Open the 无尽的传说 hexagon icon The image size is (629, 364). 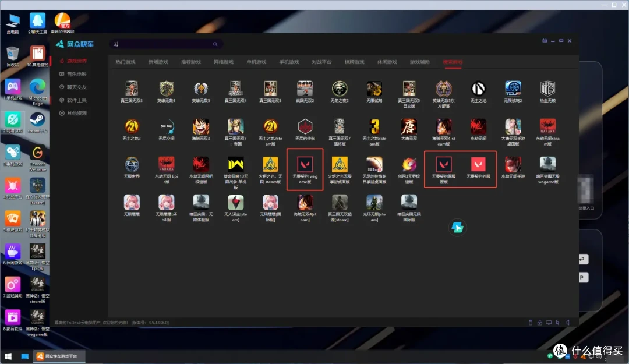(x=305, y=126)
